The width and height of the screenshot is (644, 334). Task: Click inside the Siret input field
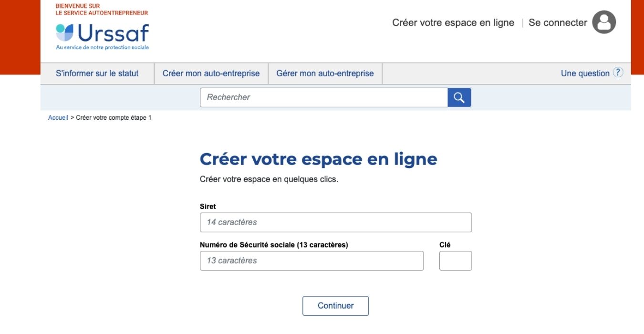335,222
